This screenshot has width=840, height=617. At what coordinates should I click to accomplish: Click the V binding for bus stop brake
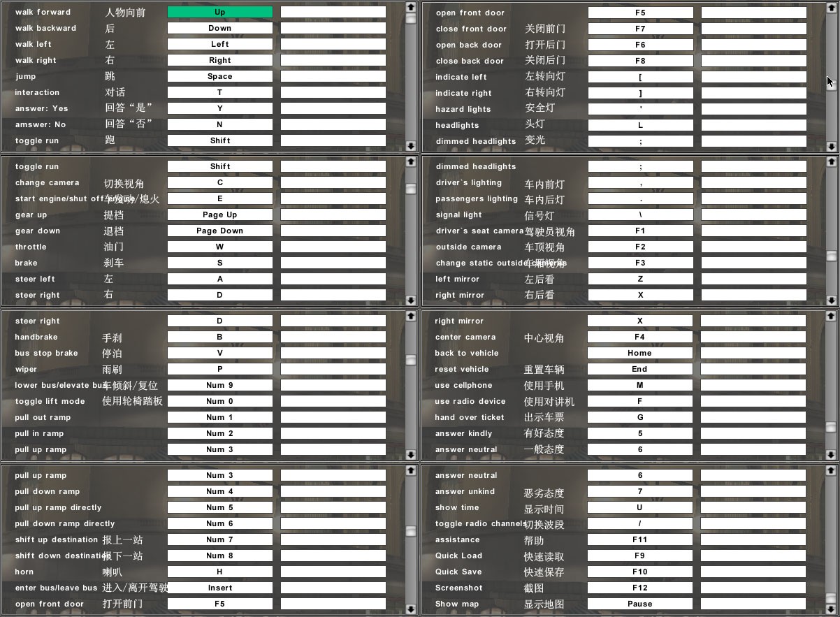click(220, 353)
